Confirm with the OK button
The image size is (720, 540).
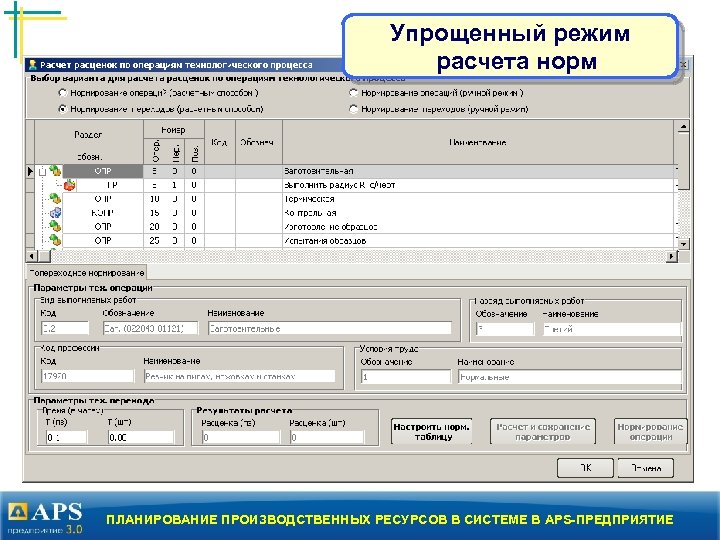point(585,468)
